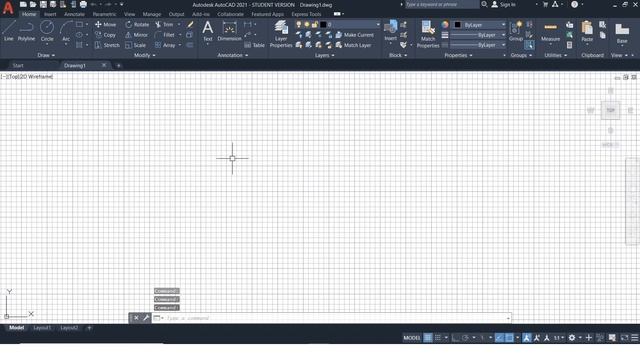Screen dimensions: 640x360
Task: Click the Mirror tool
Action: [136, 35]
